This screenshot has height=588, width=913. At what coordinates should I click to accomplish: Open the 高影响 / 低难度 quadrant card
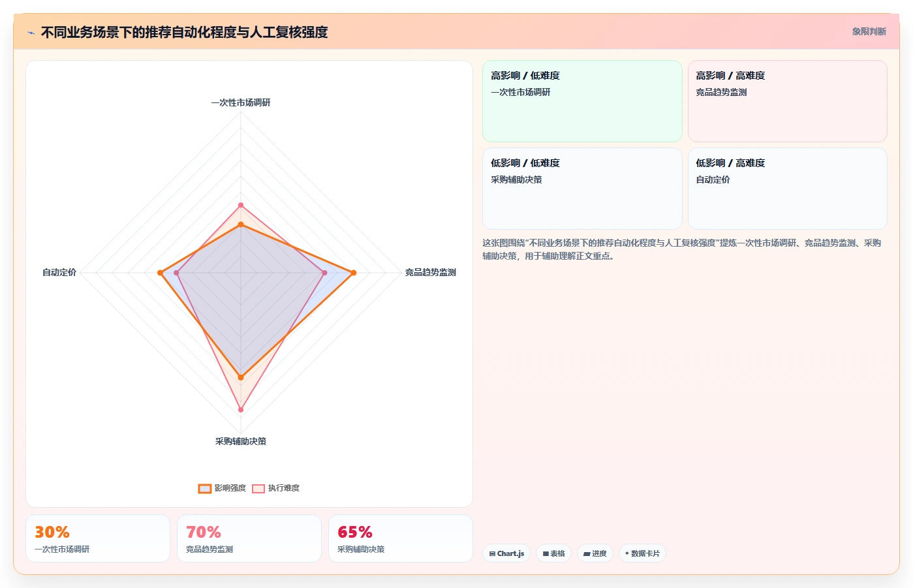point(582,101)
